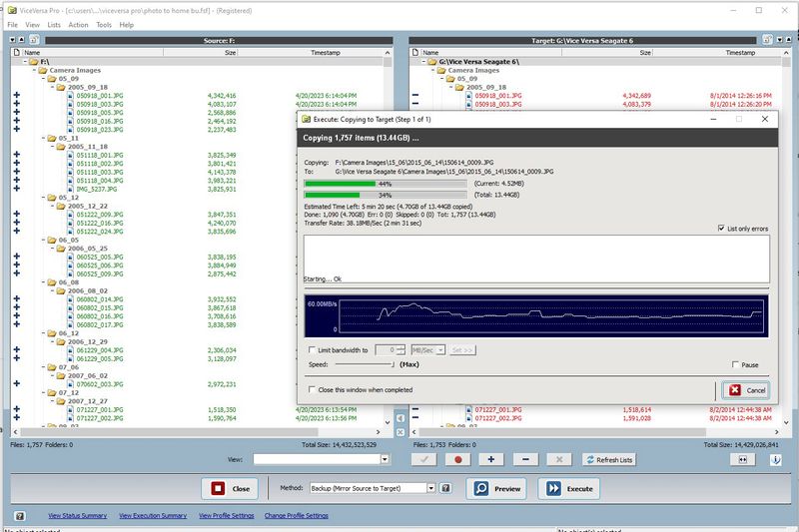
Task: Open the View menu
Action: 32,24
